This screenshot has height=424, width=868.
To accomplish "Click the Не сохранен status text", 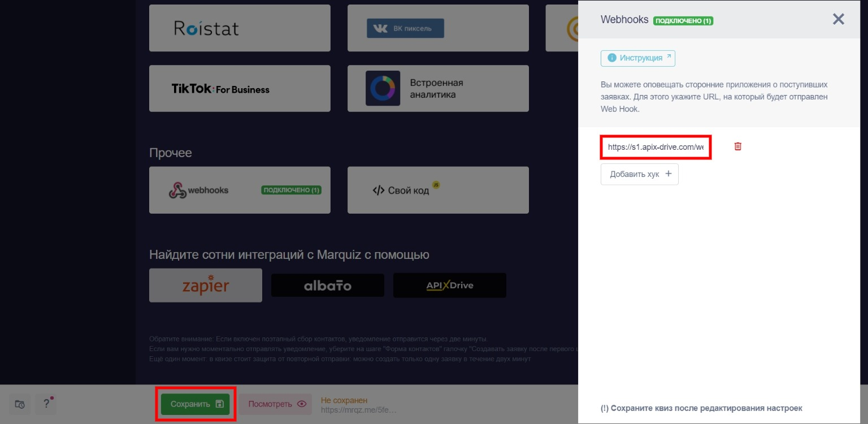I will click(344, 400).
